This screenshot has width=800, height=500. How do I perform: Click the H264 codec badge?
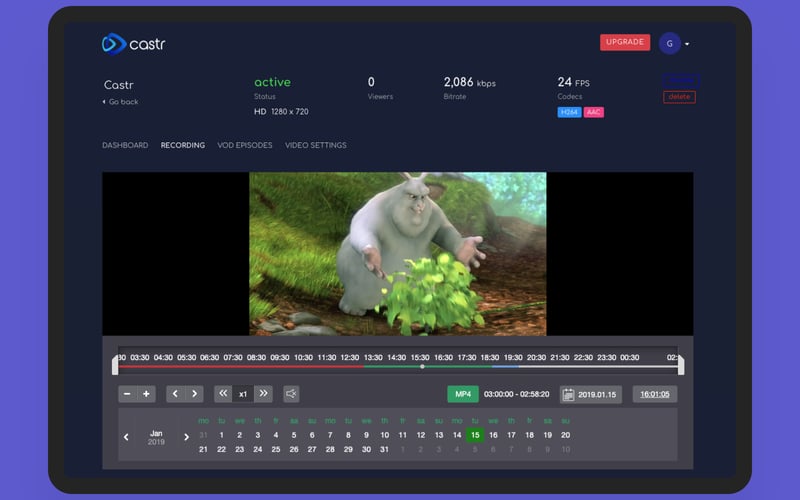tap(569, 112)
